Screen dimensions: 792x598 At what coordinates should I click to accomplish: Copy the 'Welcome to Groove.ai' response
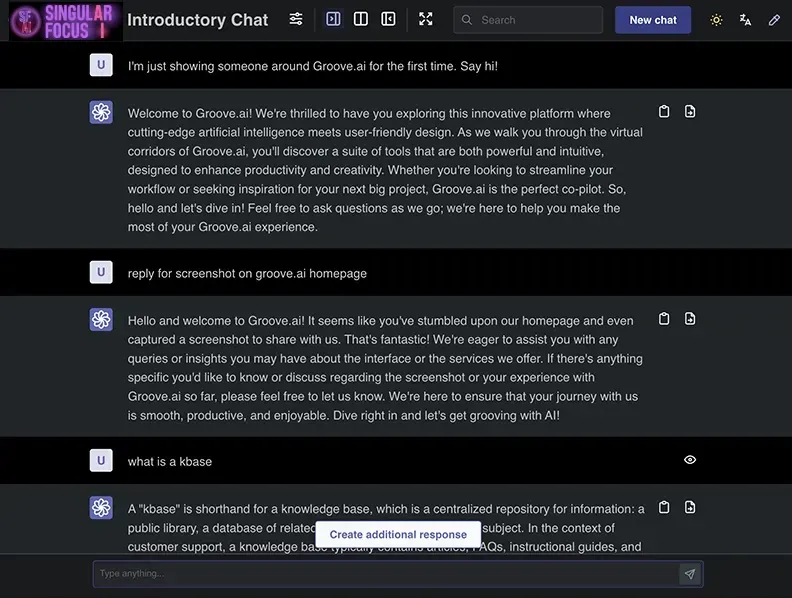(664, 111)
